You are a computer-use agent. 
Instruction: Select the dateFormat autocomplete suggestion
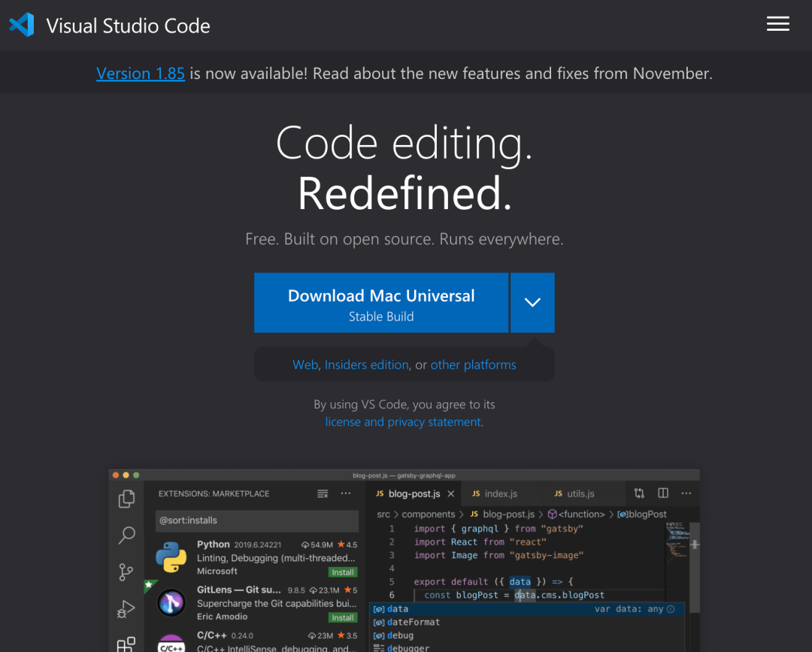point(526,622)
